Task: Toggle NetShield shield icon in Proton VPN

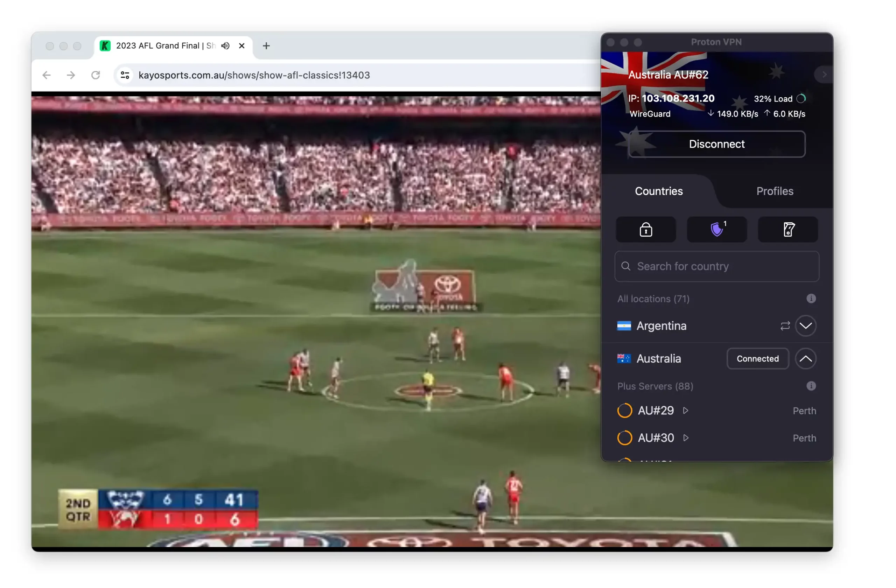Action: click(x=717, y=229)
